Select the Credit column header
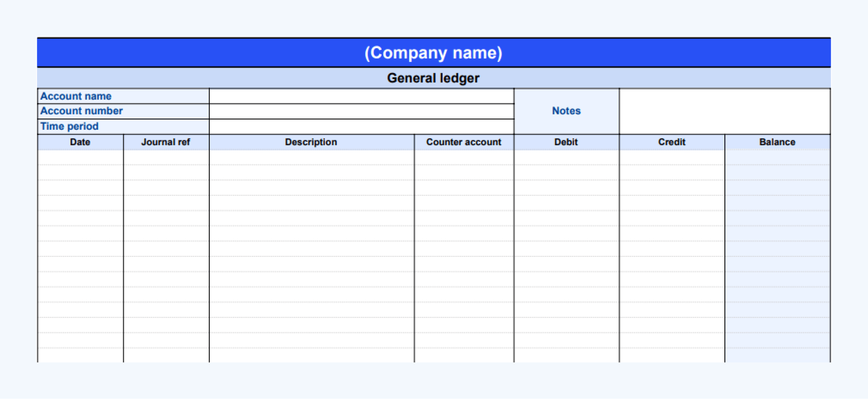868x399 pixels. click(x=671, y=142)
